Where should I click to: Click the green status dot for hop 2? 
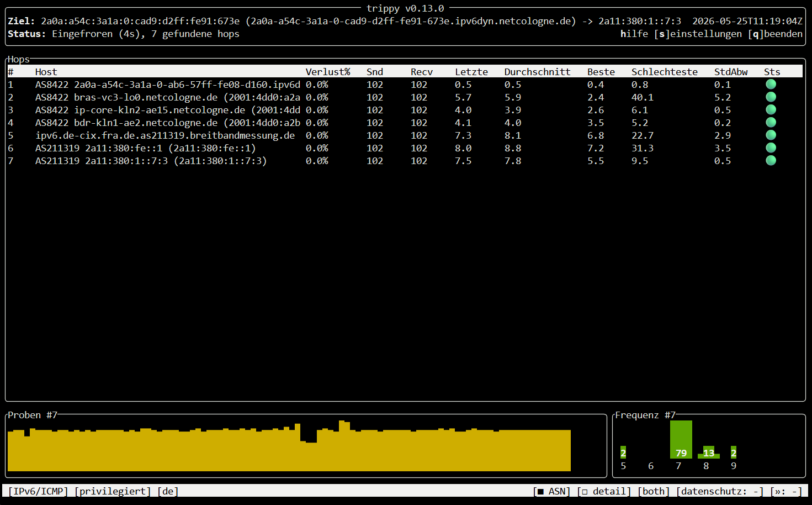click(x=771, y=97)
